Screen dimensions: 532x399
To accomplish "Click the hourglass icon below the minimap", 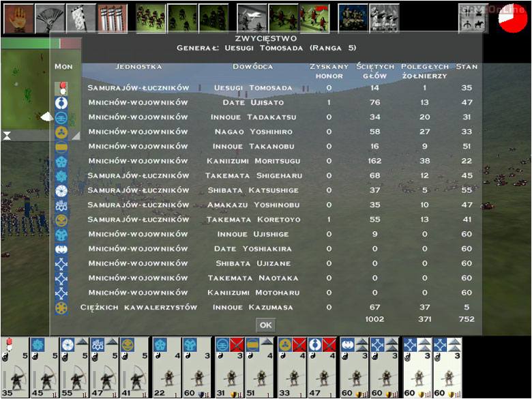I will tap(7, 136).
